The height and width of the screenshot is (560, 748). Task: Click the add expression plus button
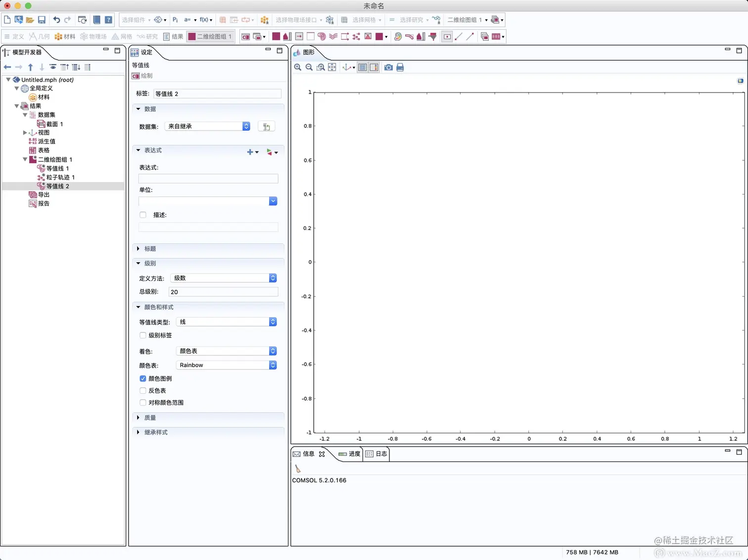(x=252, y=152)
